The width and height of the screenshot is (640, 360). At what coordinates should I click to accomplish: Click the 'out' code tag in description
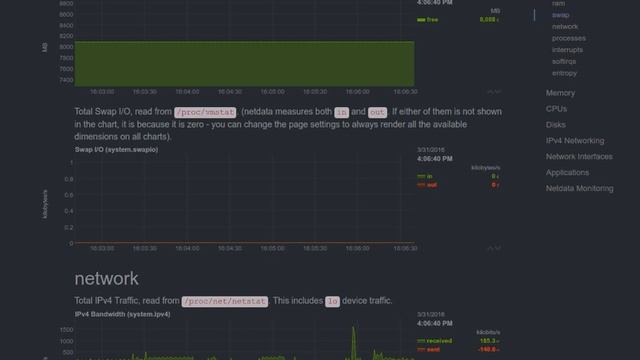click(x=377, y=112)
